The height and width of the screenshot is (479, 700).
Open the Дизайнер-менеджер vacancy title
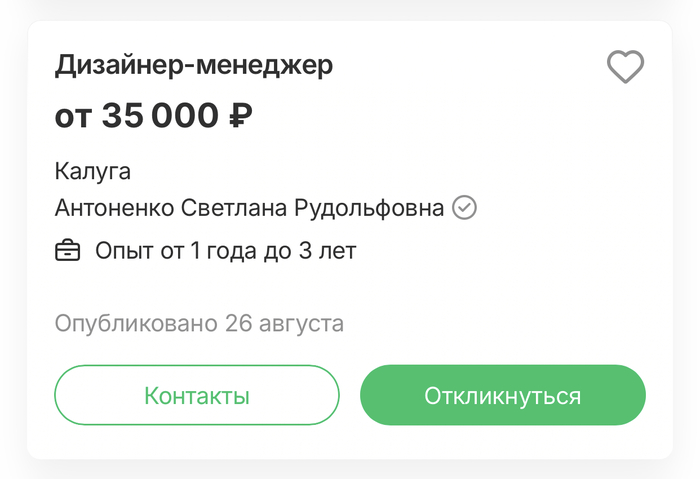[x=193, y=66]
